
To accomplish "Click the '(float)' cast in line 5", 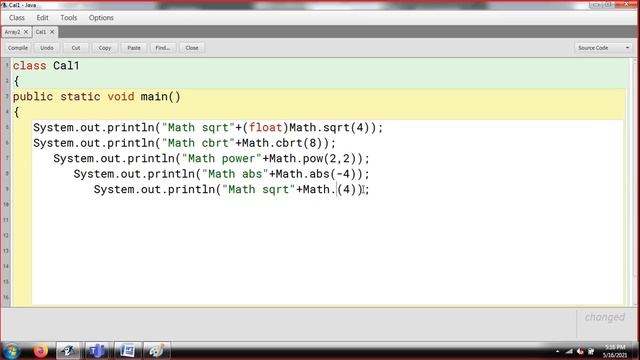I will pyautogui.click(x=265, y=128).
